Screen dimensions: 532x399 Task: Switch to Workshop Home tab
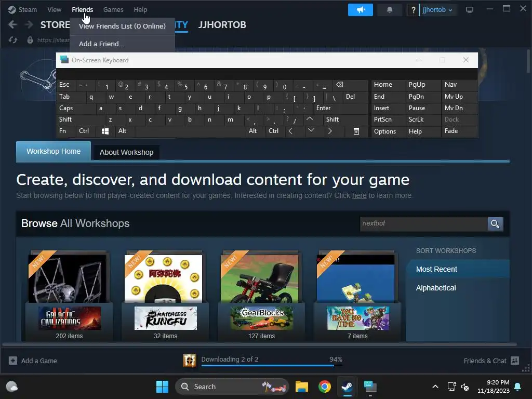point(54,151)
